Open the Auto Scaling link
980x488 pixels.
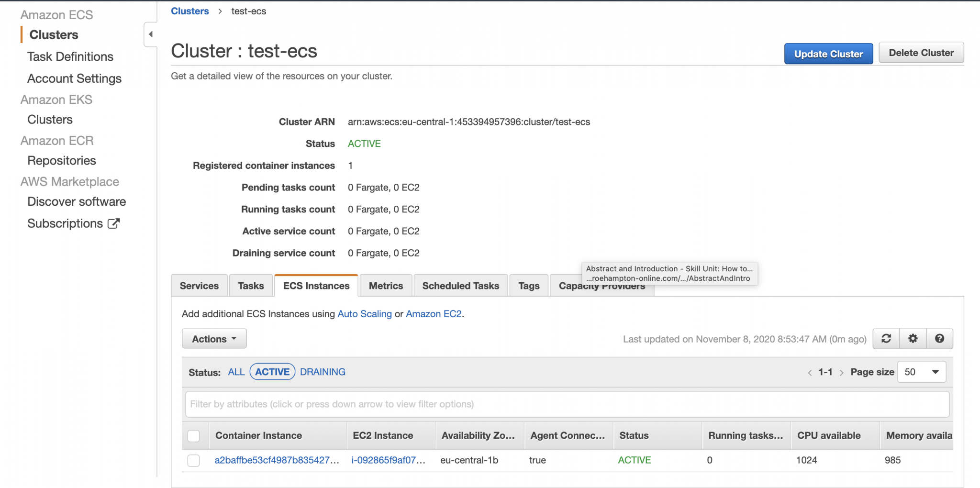364,314
